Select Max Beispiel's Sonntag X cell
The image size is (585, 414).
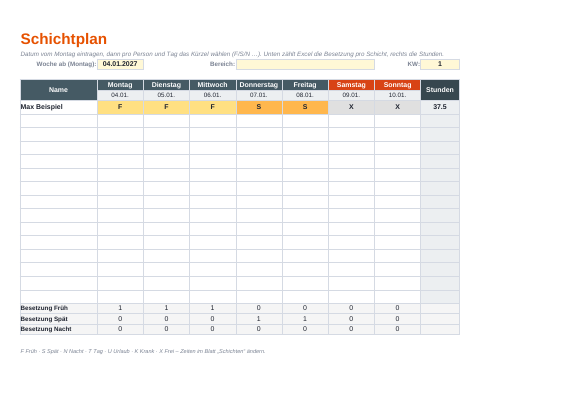pos(397,107)
